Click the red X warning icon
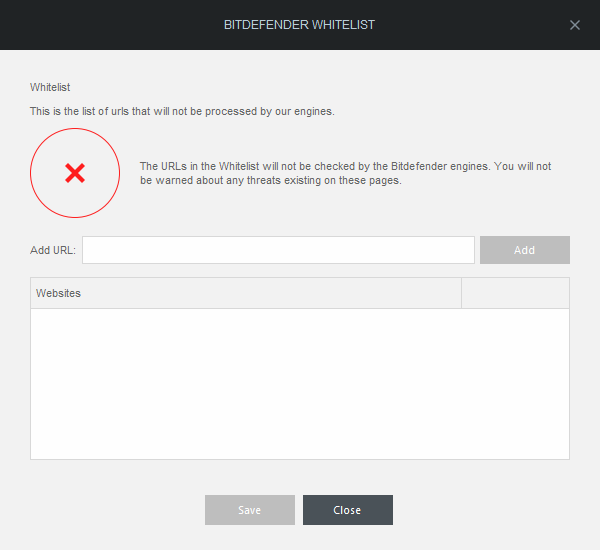Screen dimensions: 600x550 coord(75,173)
